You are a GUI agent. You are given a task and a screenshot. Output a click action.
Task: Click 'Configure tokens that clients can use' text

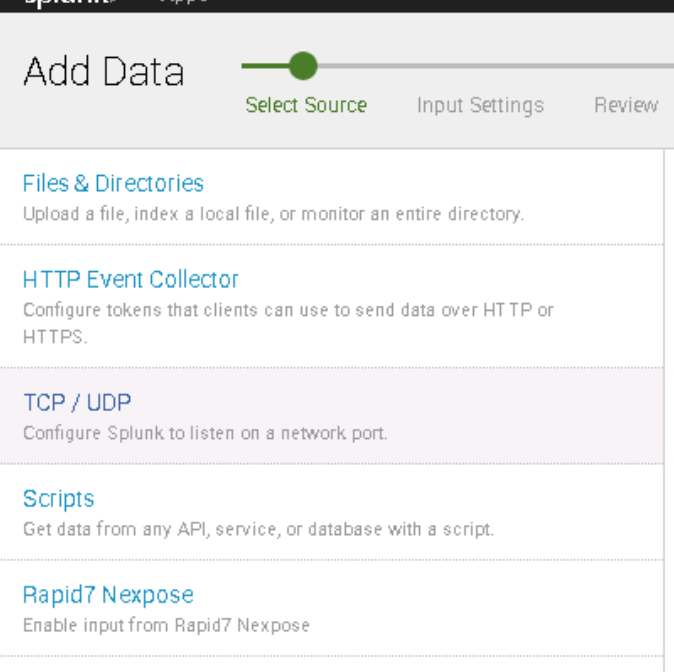click(288, 310)
